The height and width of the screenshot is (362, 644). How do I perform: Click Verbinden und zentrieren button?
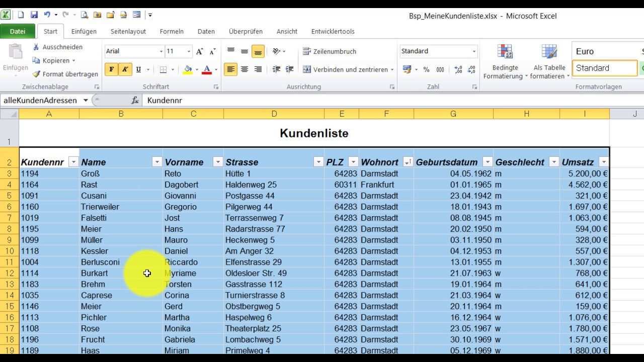point(348,69)
